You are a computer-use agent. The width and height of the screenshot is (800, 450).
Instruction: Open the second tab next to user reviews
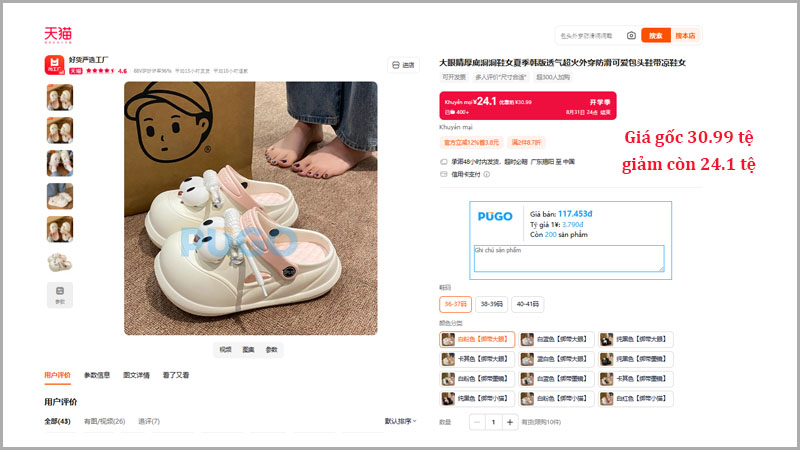coord(97,375)
